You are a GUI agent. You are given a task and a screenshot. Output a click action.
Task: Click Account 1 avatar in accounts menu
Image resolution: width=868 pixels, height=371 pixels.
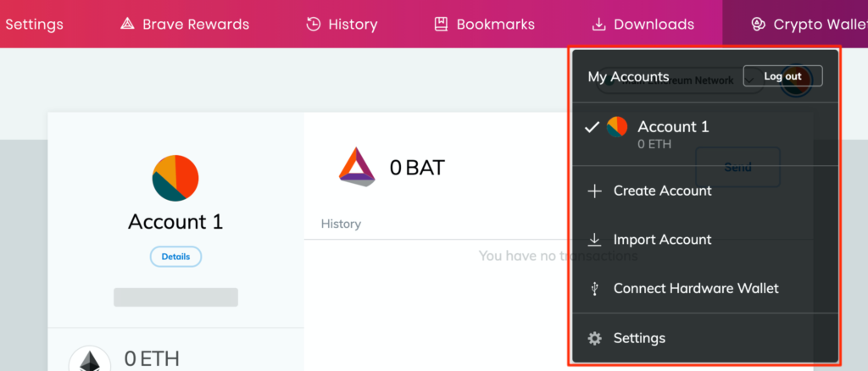pos(617,126)
